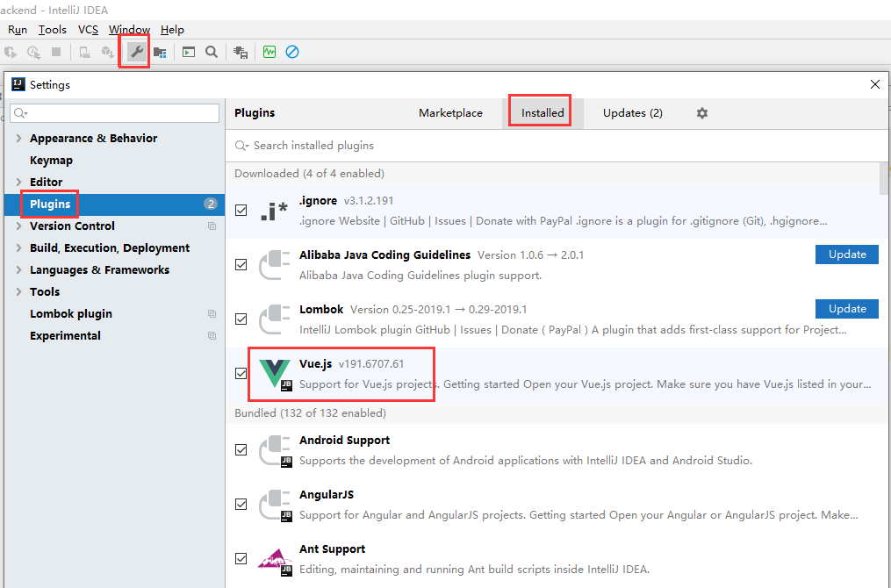This screenshot has width=891, height=588.
Task: Click the Vue.js plugin name
Action: click(315, 364)
